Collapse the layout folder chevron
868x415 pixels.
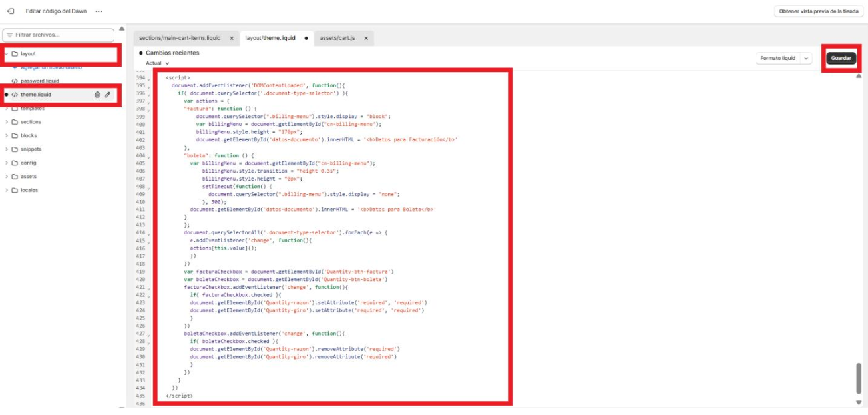(7, 54)
